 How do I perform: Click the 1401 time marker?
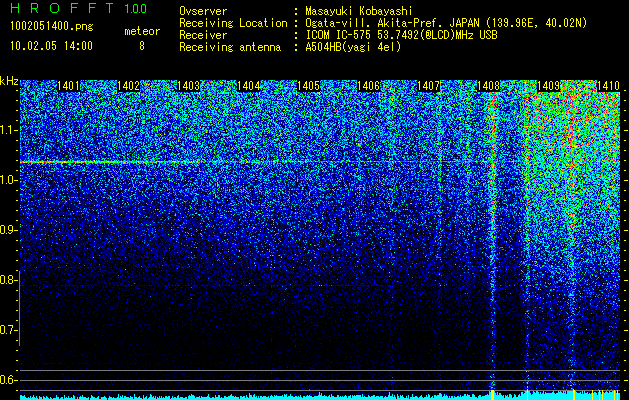(68, 86)
